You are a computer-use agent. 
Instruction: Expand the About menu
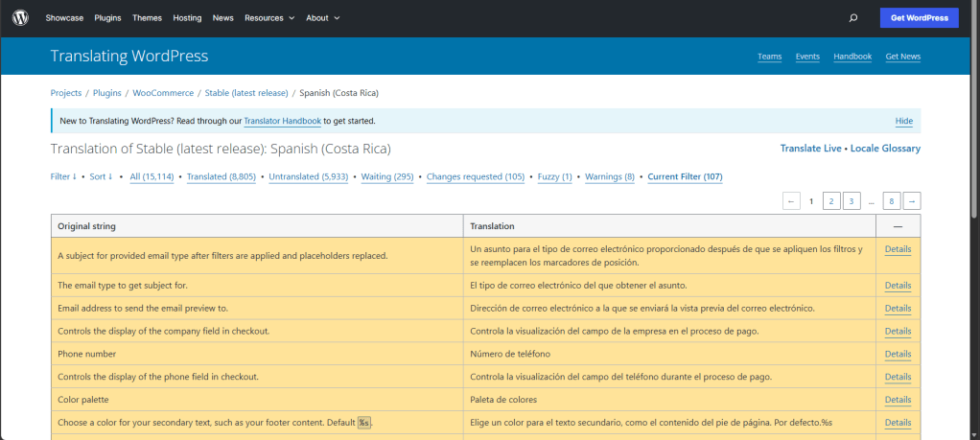(322, 18)
